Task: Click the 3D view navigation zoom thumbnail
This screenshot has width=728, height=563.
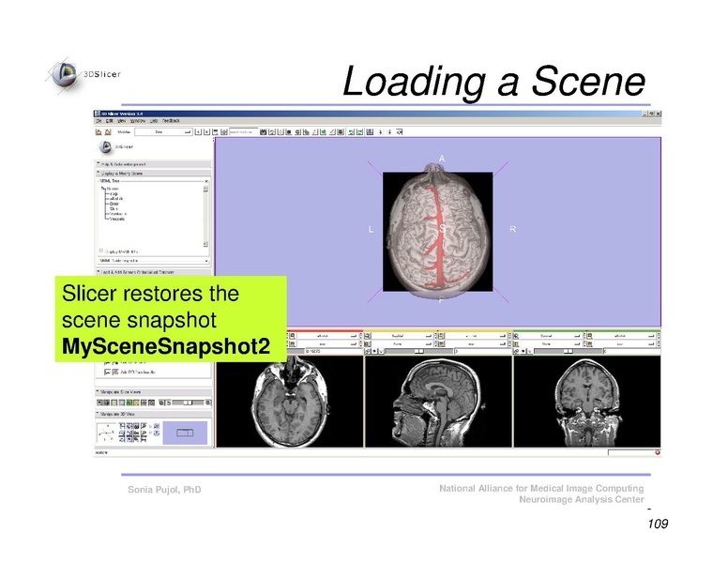Action: pos(185,433)
